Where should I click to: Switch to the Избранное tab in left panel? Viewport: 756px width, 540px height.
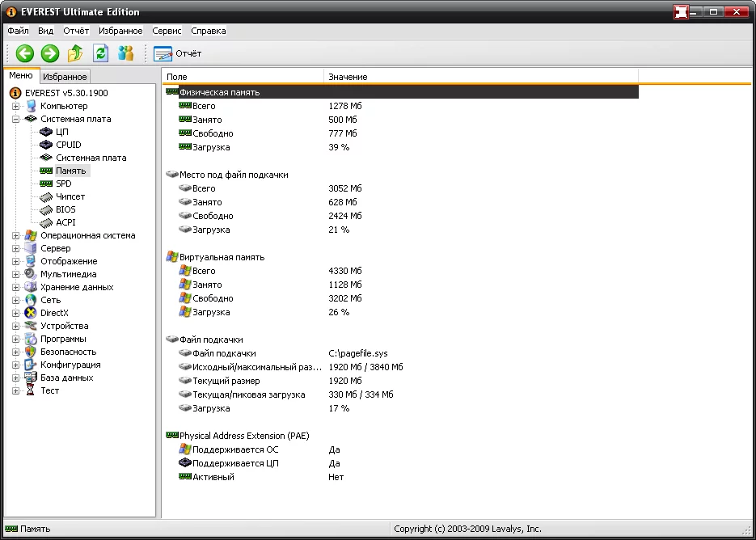[x=65, y=77]
